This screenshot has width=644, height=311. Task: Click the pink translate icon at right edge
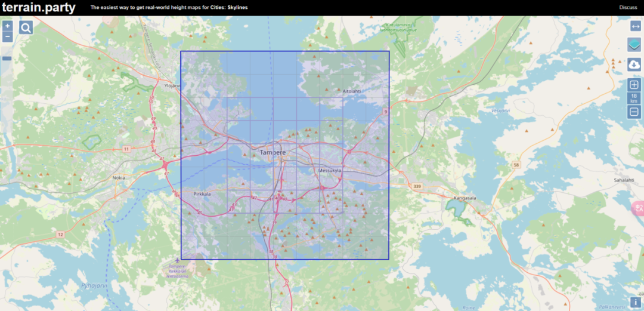click(638, 208)
